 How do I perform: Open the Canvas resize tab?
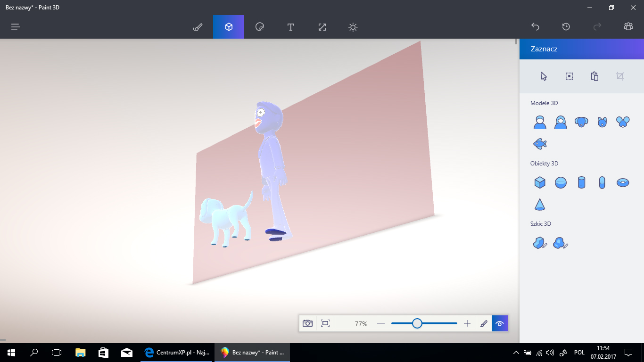tap(322, 27)
